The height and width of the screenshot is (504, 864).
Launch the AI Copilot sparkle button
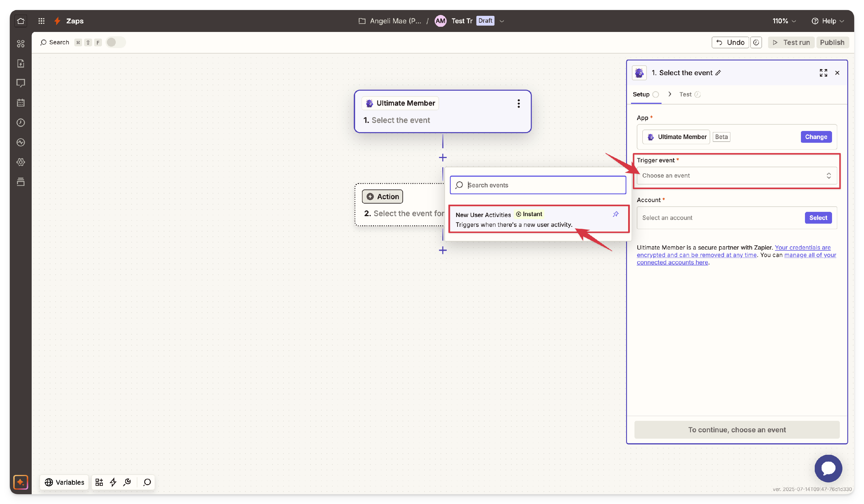coord(20,482)
